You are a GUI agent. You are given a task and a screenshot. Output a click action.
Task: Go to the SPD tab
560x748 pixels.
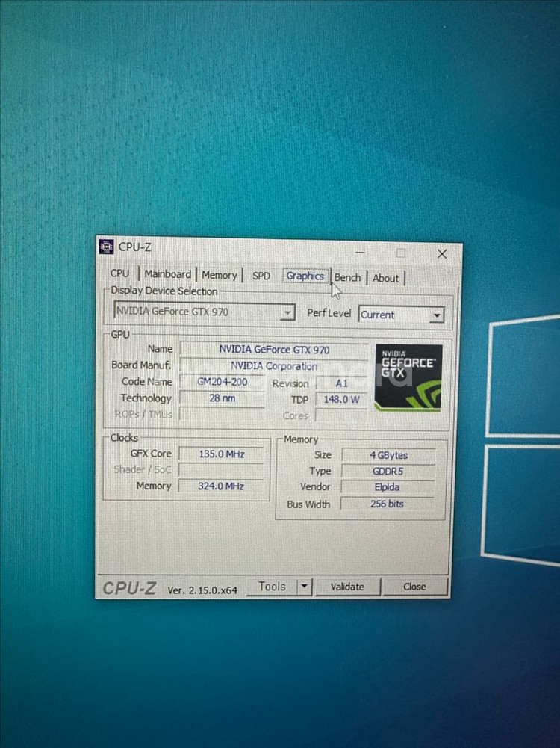[x=261, y=276]
